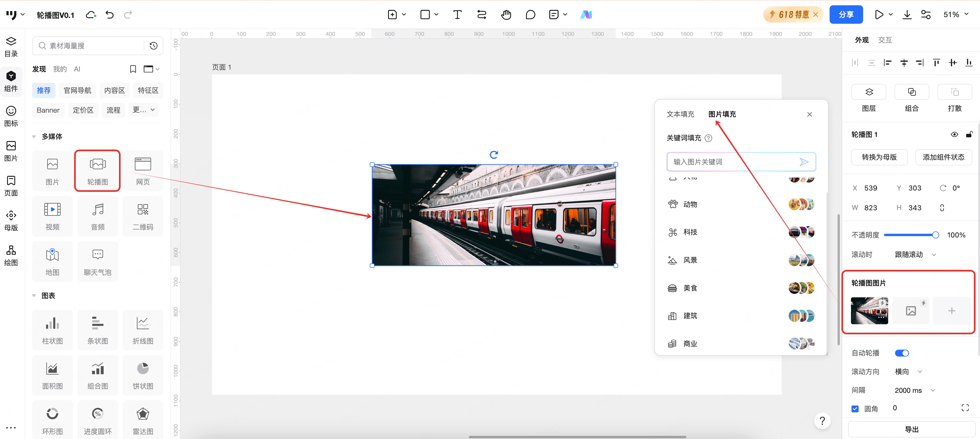Open the preview play options arrow
The width and height of the screenshot is (980, 439).
click(890, 15)
